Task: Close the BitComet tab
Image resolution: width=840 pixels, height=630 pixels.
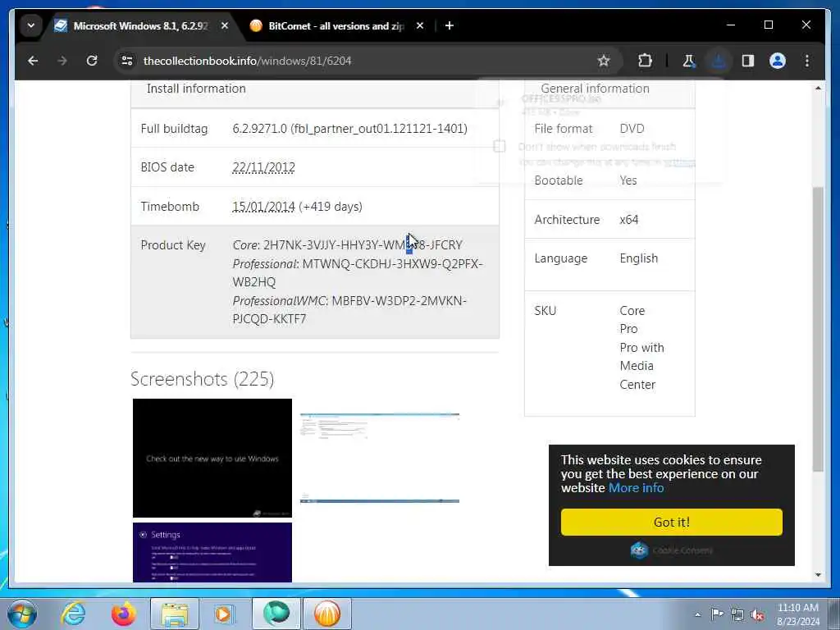Action: point(420,25)
